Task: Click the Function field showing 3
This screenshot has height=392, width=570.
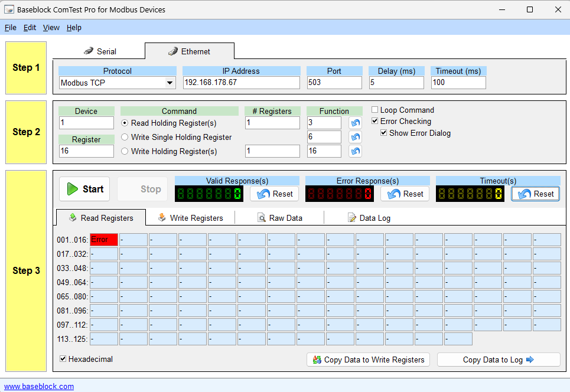Action: [x=324, y=123]
